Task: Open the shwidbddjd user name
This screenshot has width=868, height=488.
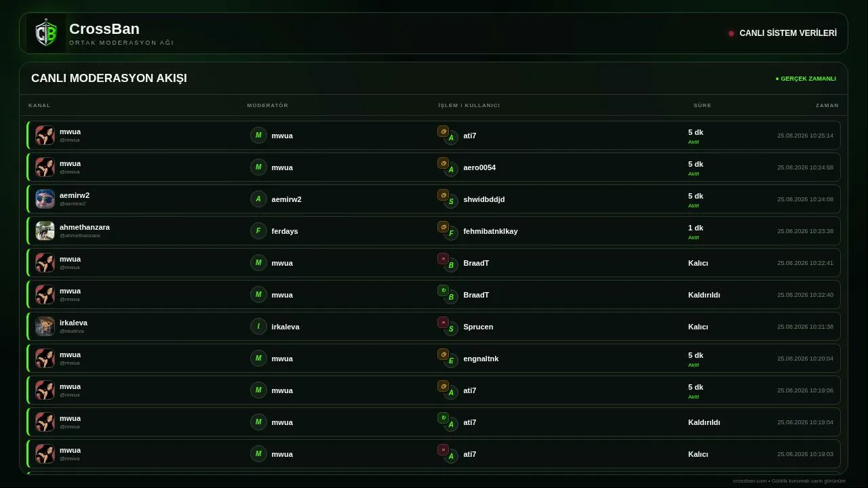Action: 484,199
